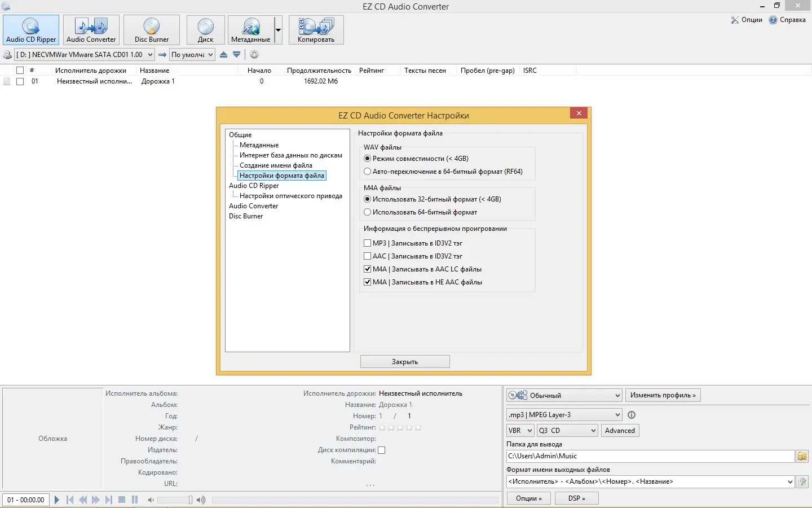Enable MP3 write to ID3V2 tag checkbox
The height and width of the screenshot is (508, 812).
pos(368,243)
